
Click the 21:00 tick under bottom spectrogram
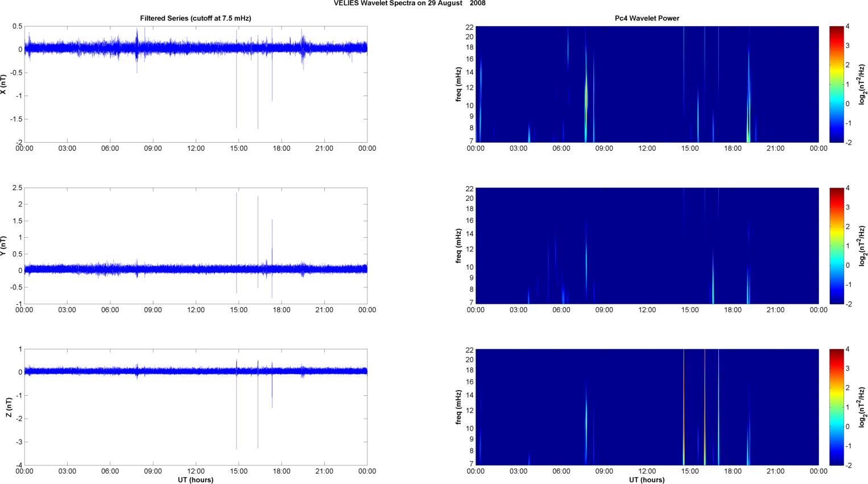775,471
